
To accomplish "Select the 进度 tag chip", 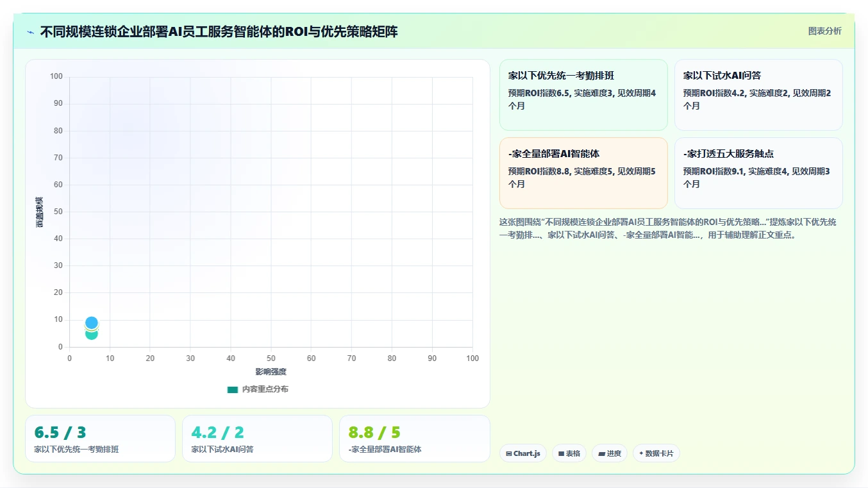I will pyautogui.click(x=610, y=453).
